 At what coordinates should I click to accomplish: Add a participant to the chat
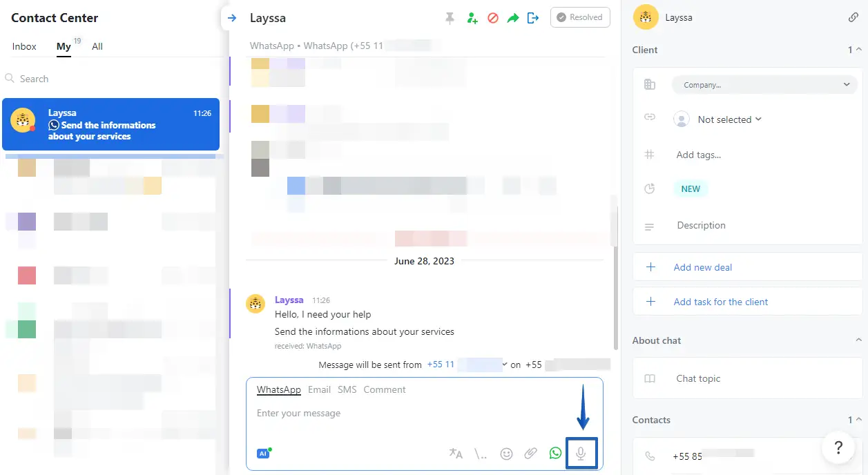click(x=472, y=19)
